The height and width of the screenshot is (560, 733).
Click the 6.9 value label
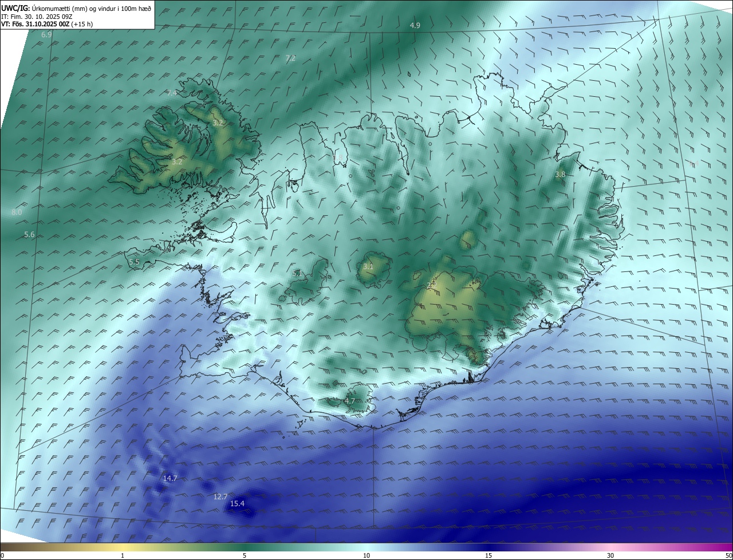coord(46,35)
